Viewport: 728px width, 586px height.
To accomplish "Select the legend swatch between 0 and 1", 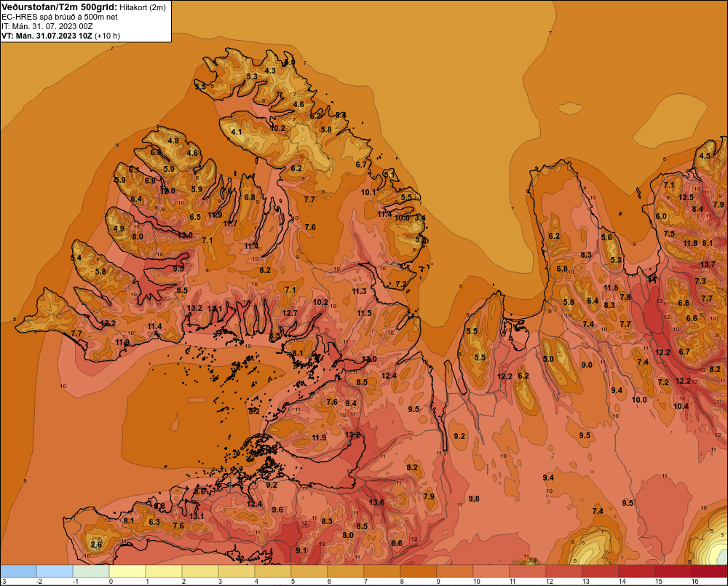I will [127, 571].
